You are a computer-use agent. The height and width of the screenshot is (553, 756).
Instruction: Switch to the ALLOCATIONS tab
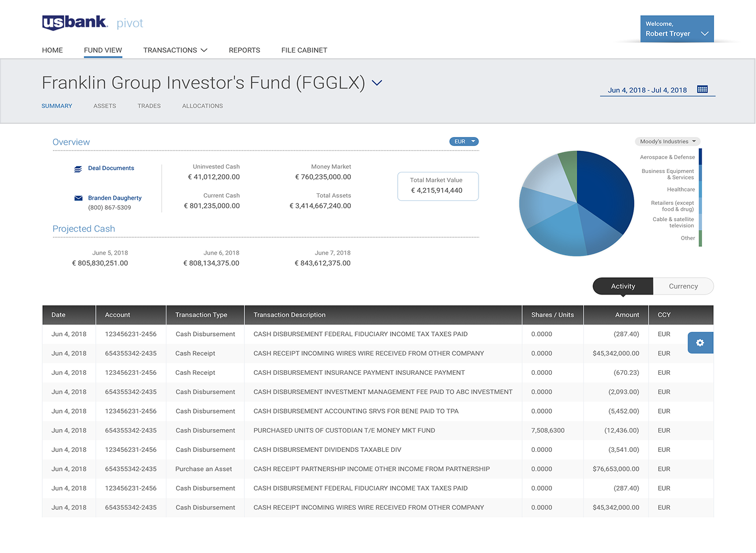click(x=202, y=106)
